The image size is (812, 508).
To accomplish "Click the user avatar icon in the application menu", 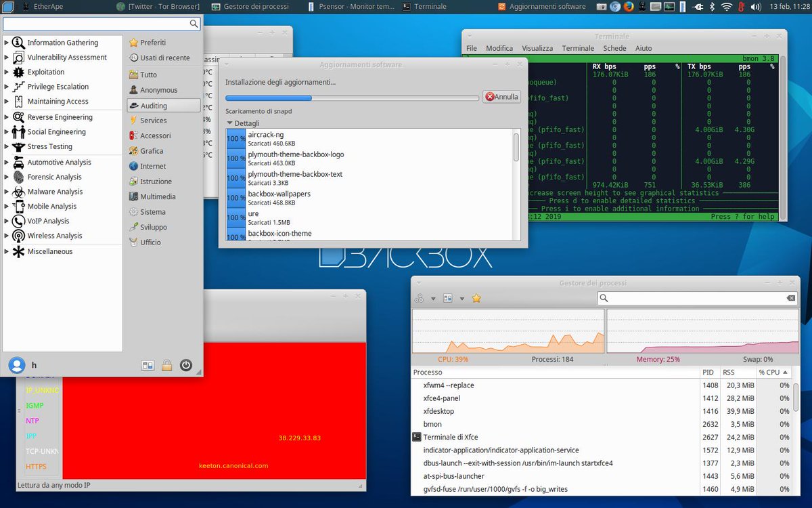I will coord(16,364).
